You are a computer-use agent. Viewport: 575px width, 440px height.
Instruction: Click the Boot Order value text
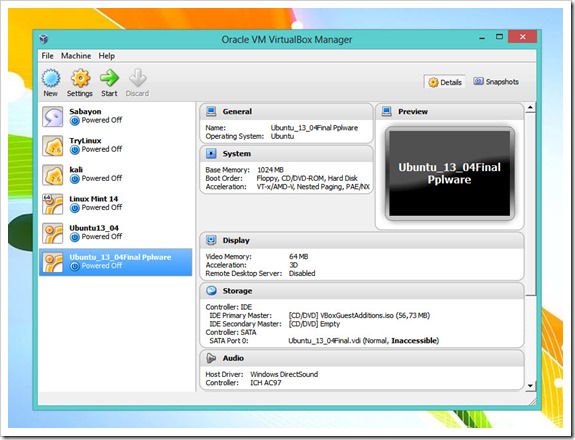(307, 178)
